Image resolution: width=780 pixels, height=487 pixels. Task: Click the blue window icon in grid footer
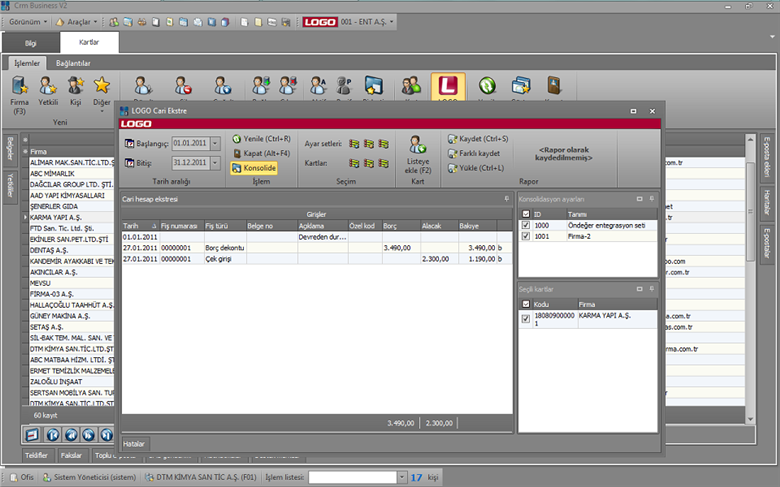pos(32,435)
